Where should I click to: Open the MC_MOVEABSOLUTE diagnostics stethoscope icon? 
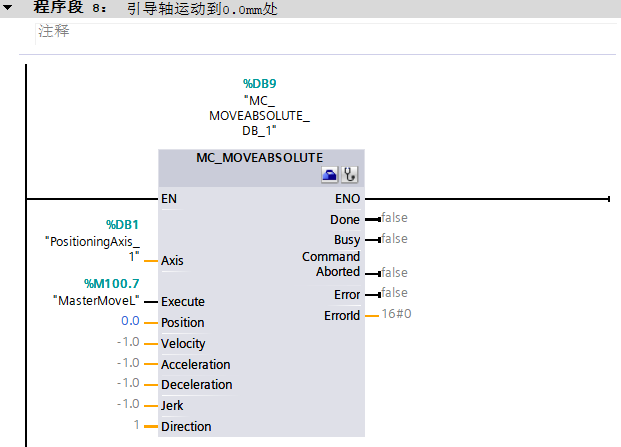tap(349, 175)
